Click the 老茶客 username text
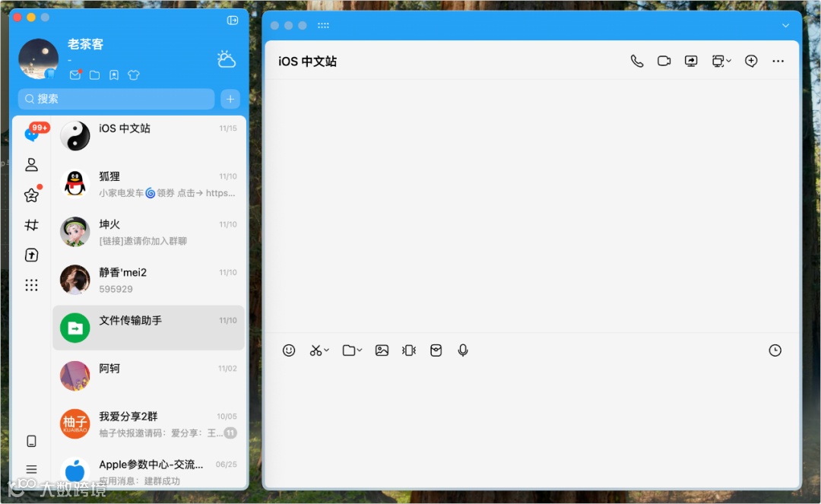Screen dimensions: 821x504 [85, 44]
